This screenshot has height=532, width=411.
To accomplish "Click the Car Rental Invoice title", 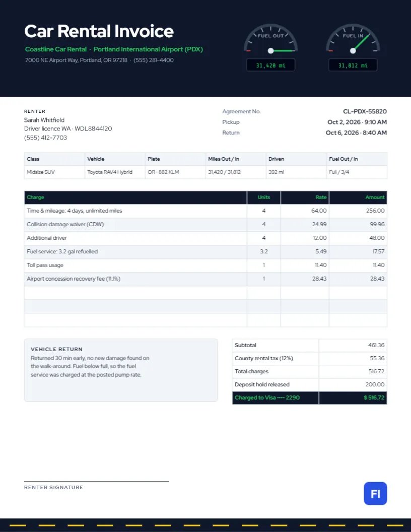I will tap(99, 31).
